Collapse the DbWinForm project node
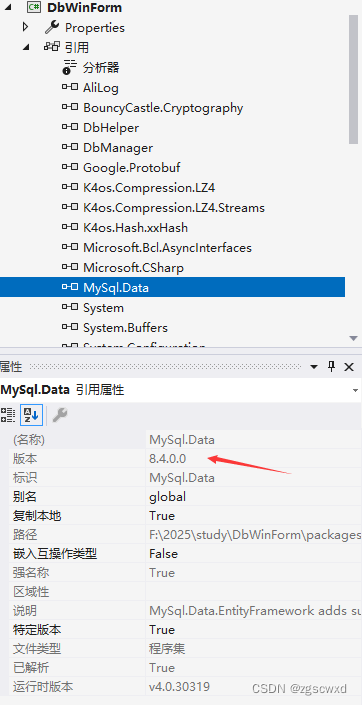This screenshot has width=362, height=705. (x=8, y=8)
